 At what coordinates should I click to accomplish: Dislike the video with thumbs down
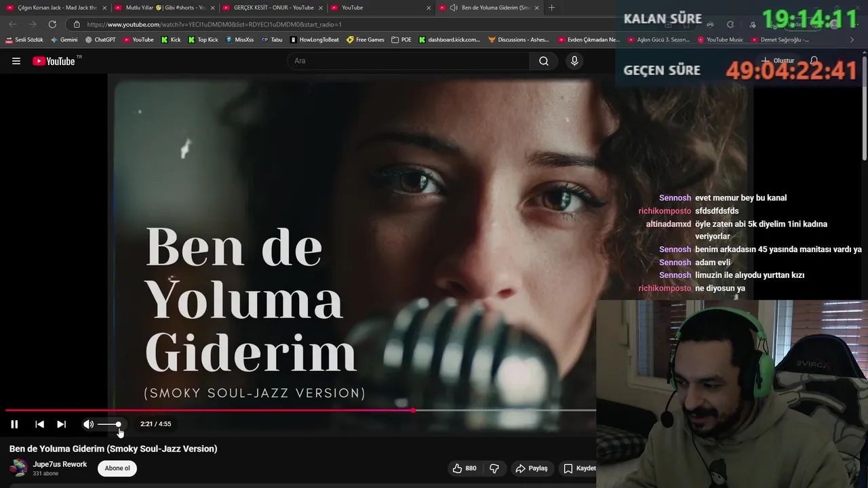(494, 468)
